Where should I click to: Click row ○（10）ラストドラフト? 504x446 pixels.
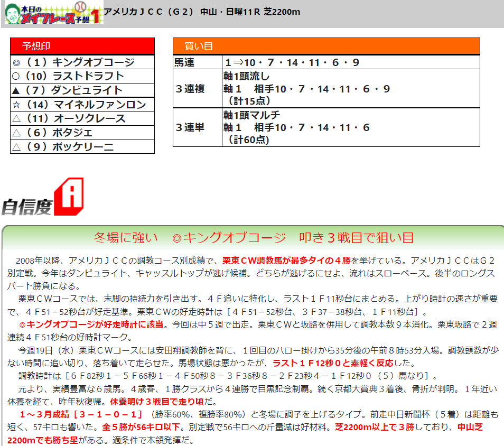pos(82,76)
